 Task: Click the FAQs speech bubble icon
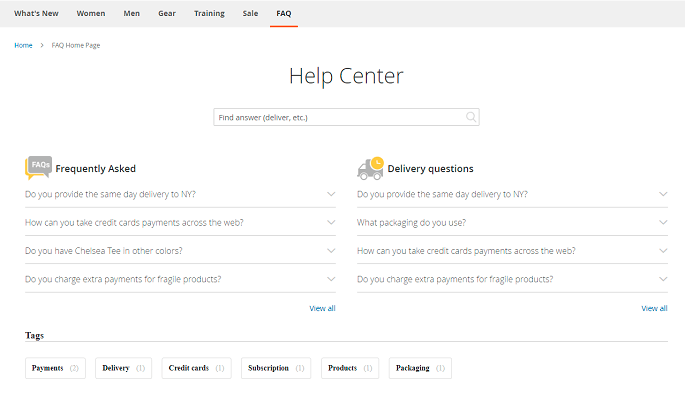coord(38,168)
